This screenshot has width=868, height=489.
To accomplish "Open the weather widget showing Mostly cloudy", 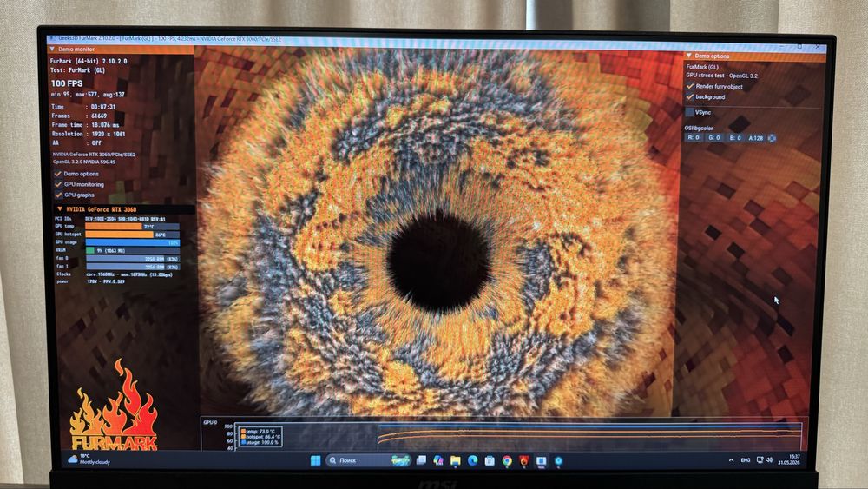I will (89, 459).
